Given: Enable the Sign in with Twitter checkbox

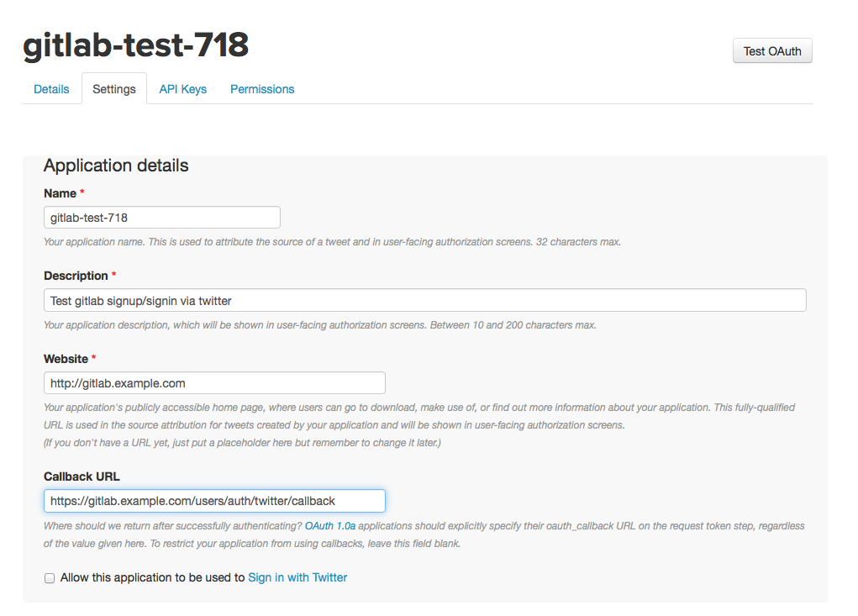Looking at the screenshot, I should pyautogui.click(x=49, y=577).
